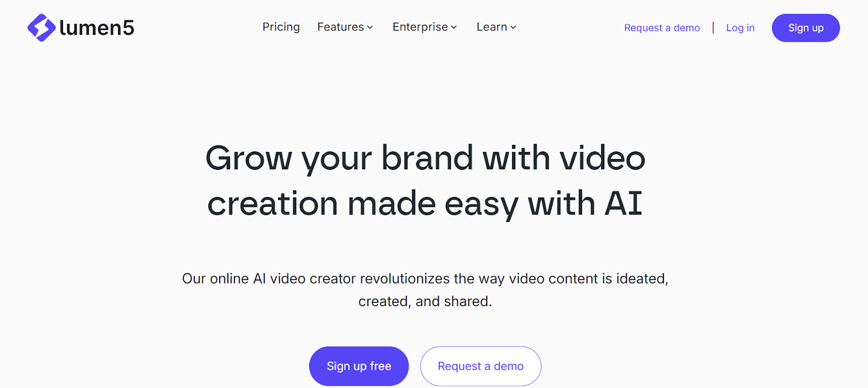Click the divider beside Log in
Screen dimensions: 868x388
(713, 28)
